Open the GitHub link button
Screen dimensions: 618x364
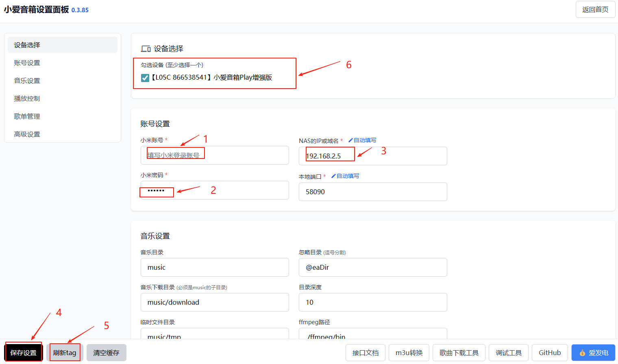point(550,353)
